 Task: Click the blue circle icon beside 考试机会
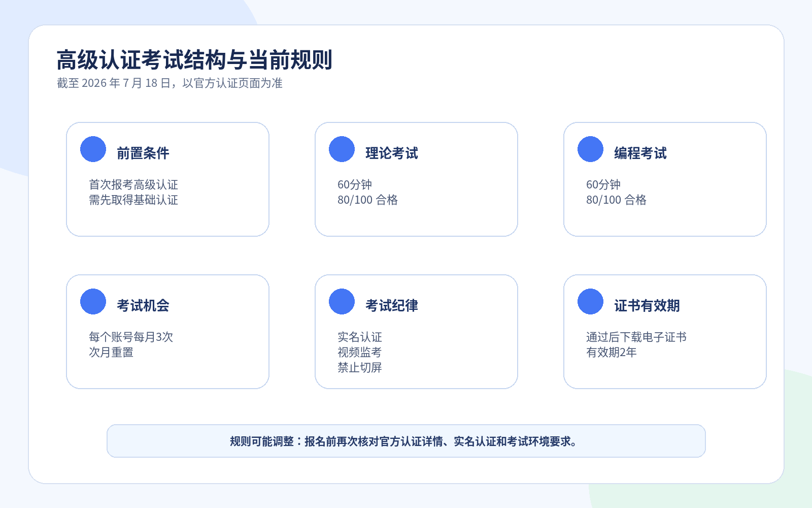pyautogui.click(x=93, y=302)
